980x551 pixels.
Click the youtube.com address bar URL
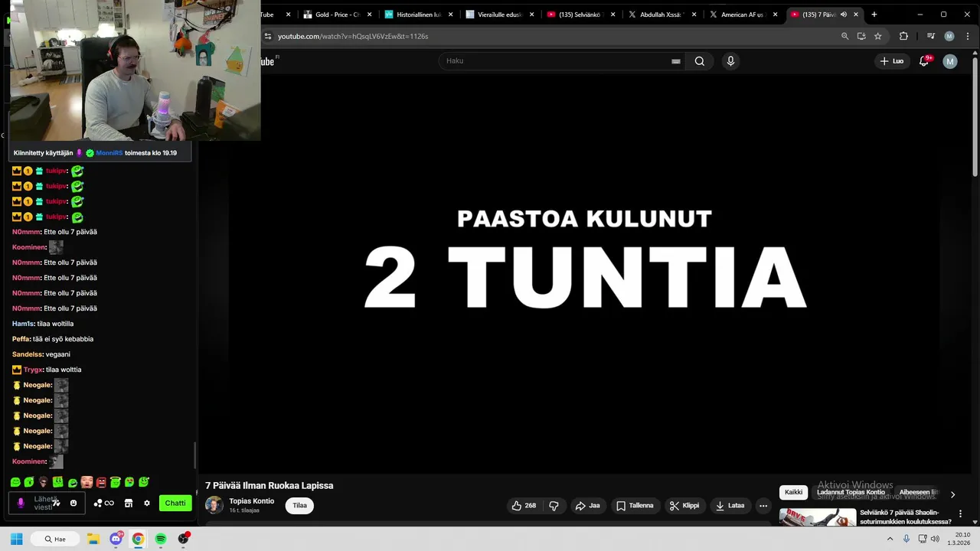click(353, 36)
